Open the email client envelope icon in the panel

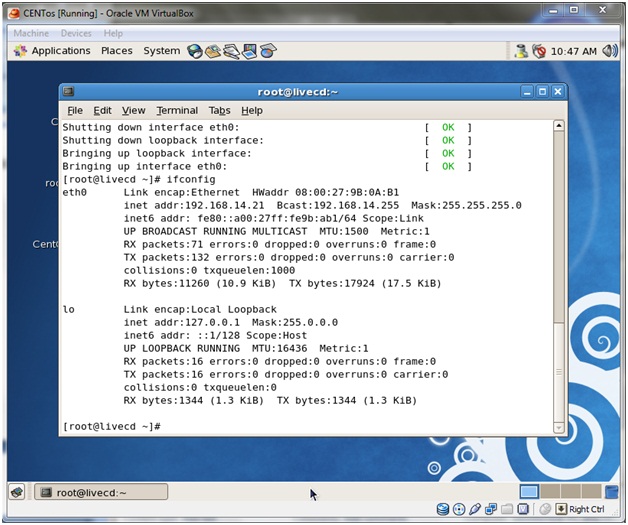[213, 51]
